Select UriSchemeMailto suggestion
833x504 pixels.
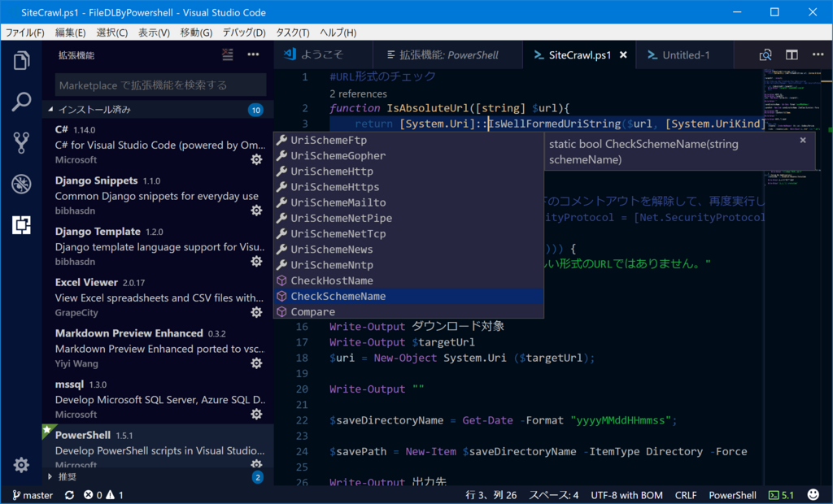pyautogui.click(x=408, y=202)
